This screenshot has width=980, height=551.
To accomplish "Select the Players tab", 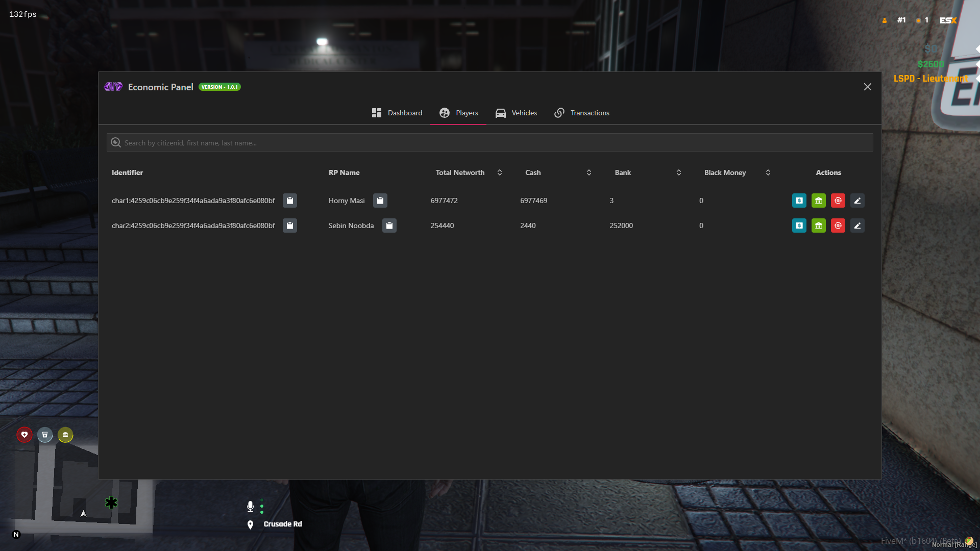I will (458, 113).
